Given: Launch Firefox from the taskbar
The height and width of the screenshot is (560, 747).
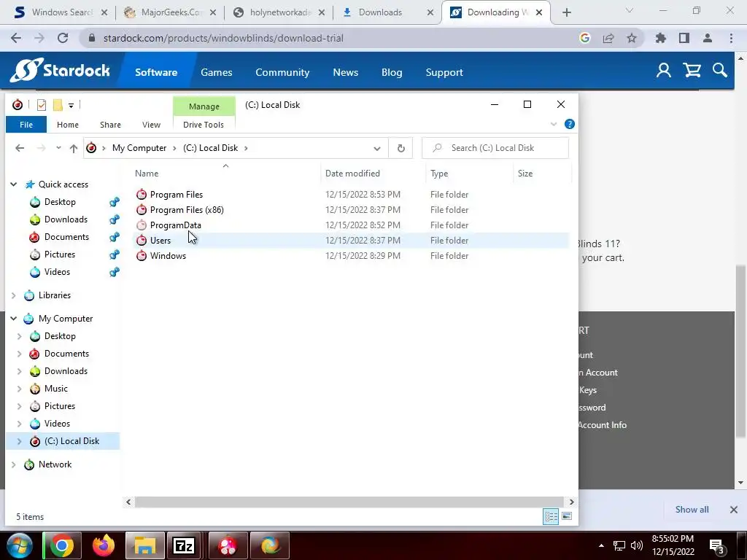Looking at the screenshot, I should point(103,545).
